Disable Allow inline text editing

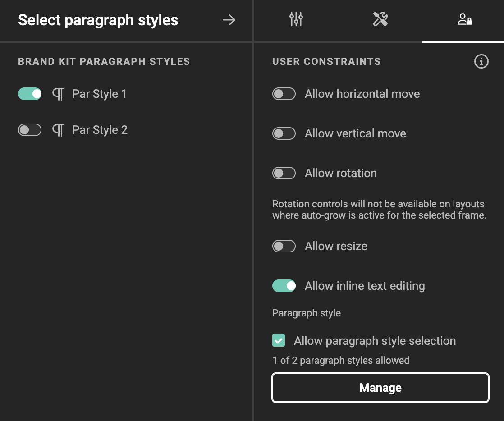tap(284, 286)
